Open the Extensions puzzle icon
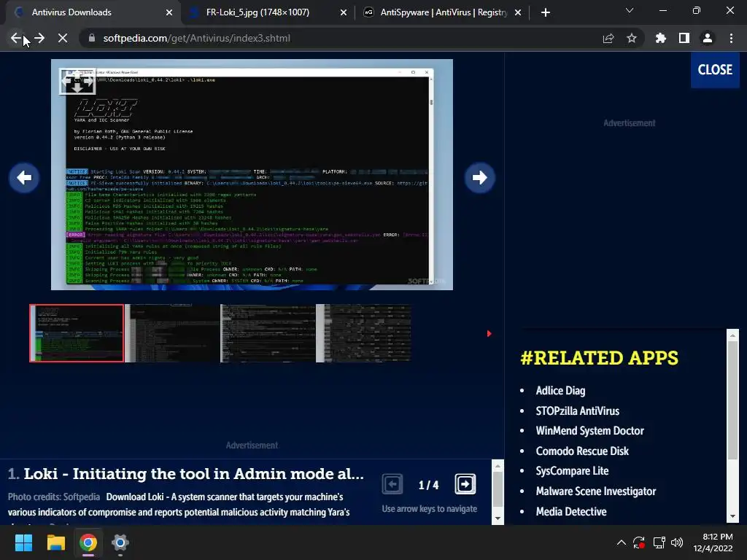 (x=660, y=38)
